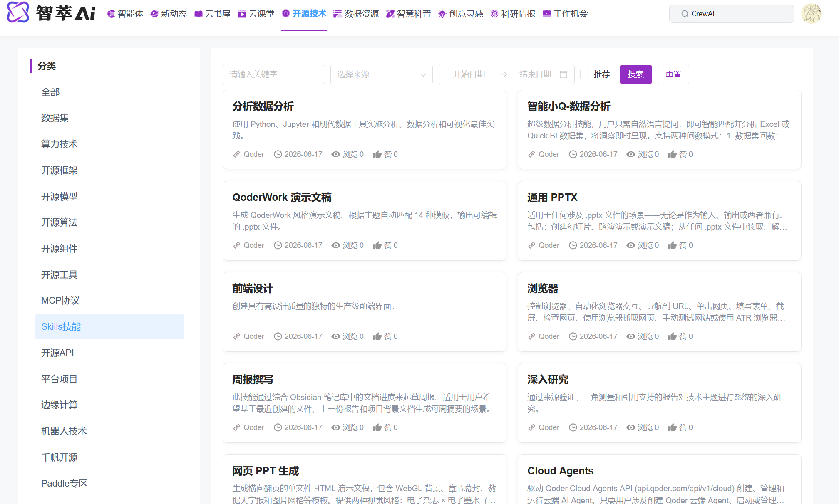Click the 重置 button
Image resolution: width=839 pixels, height=504 pixels.
tap(673, 74)
